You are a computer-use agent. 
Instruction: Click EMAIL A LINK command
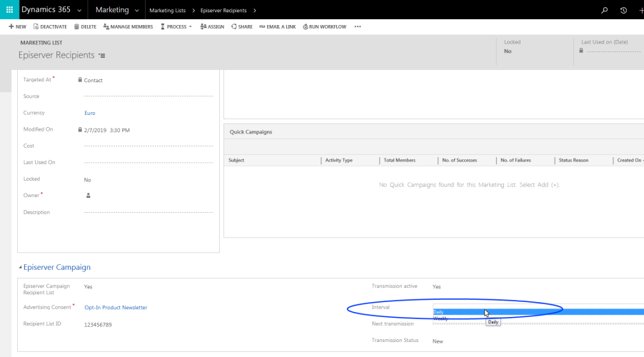point(278,26)
